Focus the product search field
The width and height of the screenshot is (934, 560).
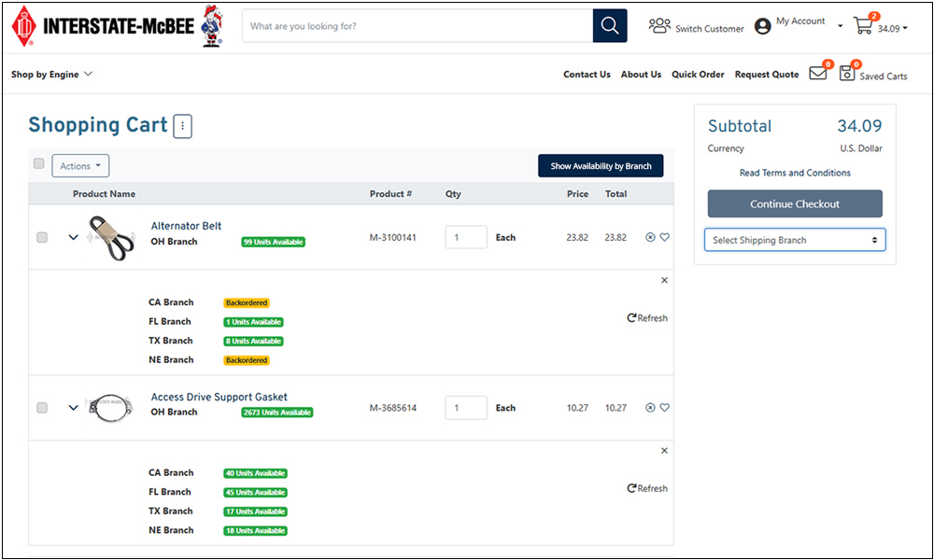(x=417, y=25)
